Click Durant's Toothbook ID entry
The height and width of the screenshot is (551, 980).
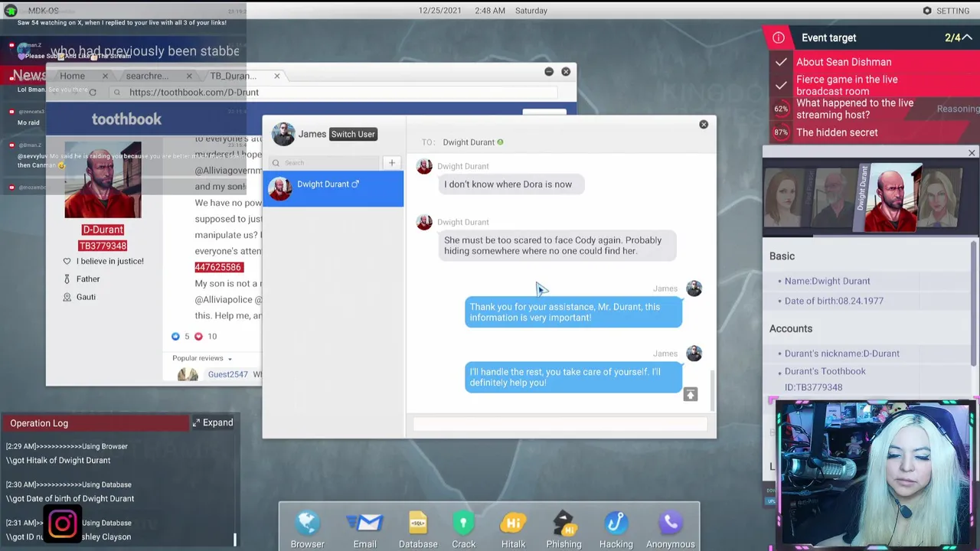825,379
